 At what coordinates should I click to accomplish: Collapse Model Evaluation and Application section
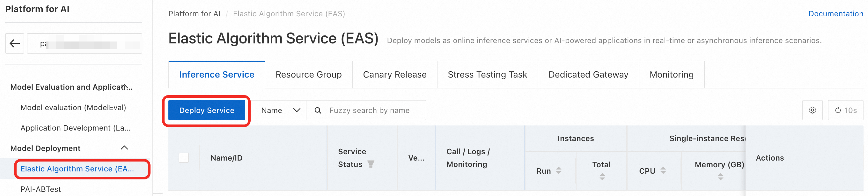point(124,87)
